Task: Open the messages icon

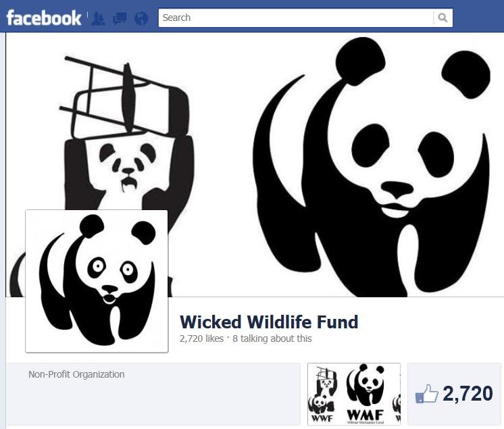Action: click(120, 19)
